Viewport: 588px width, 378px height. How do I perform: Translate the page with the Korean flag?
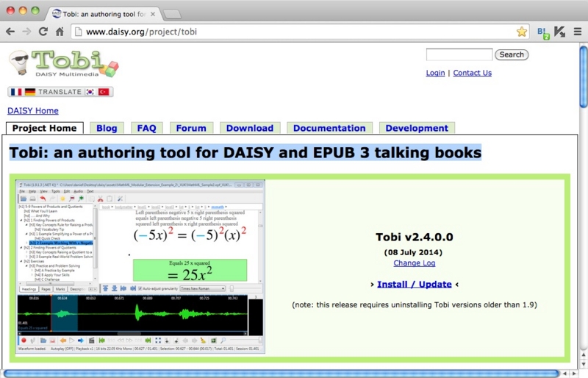point(90,92)
